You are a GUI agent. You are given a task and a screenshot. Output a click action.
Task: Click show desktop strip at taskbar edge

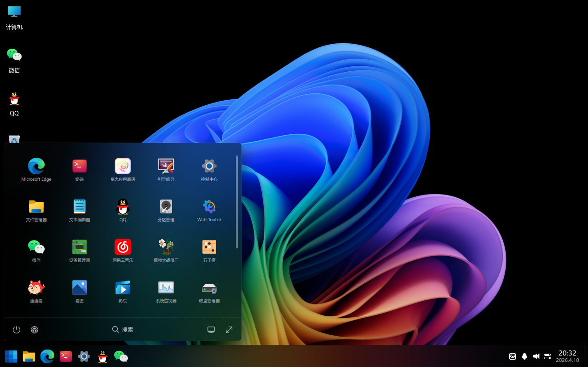(x=586, y=356)
